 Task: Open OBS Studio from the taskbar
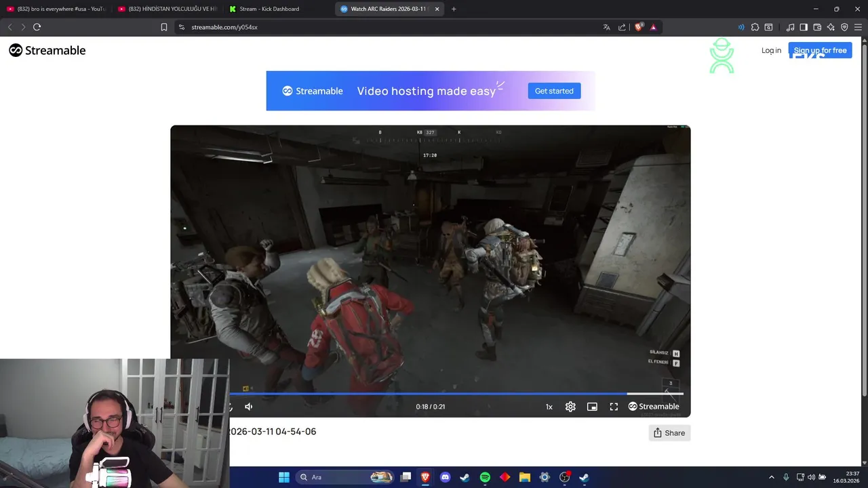[x=564, y=477]
